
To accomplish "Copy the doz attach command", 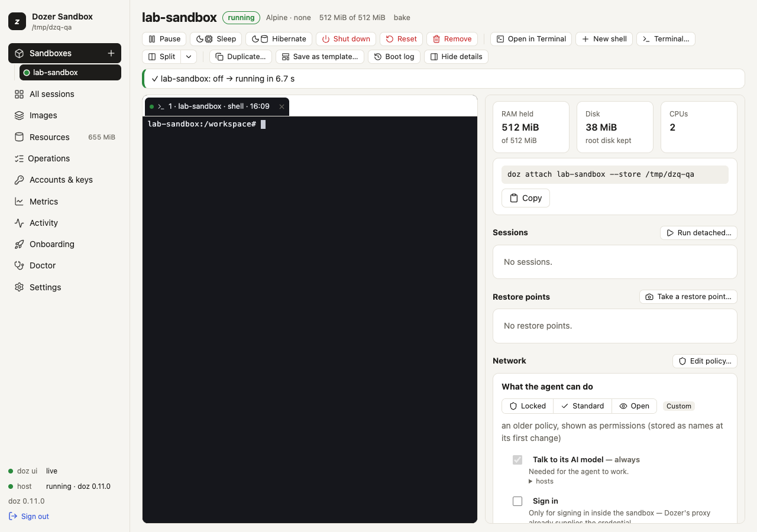I will coord(525,198).
